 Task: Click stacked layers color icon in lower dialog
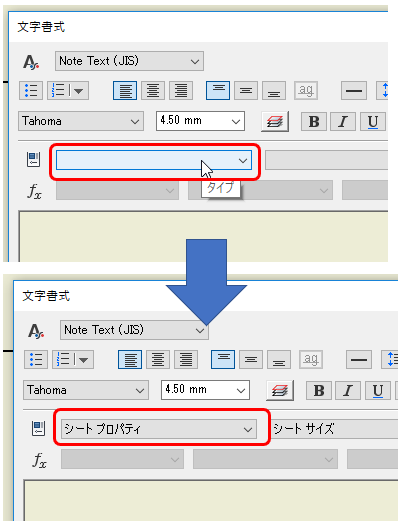(280, 390)
